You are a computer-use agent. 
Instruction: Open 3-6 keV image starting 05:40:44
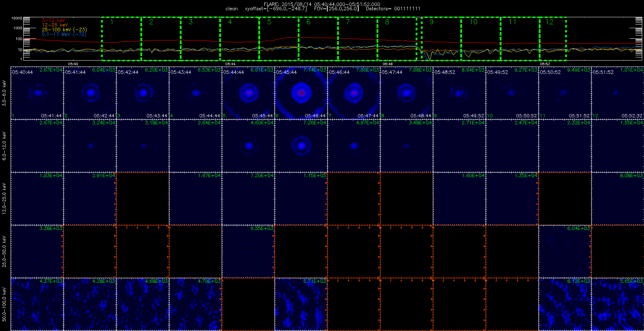click(x=37, y=93)
